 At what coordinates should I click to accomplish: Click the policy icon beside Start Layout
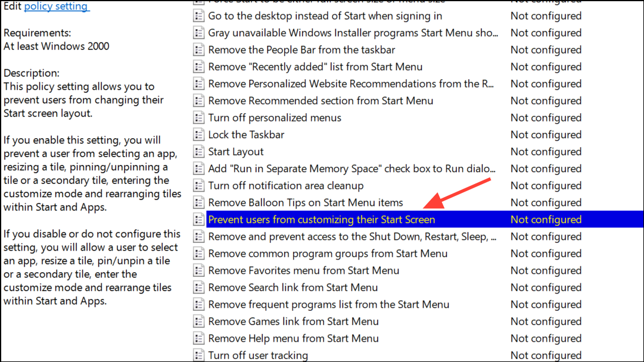click(199, 151)
